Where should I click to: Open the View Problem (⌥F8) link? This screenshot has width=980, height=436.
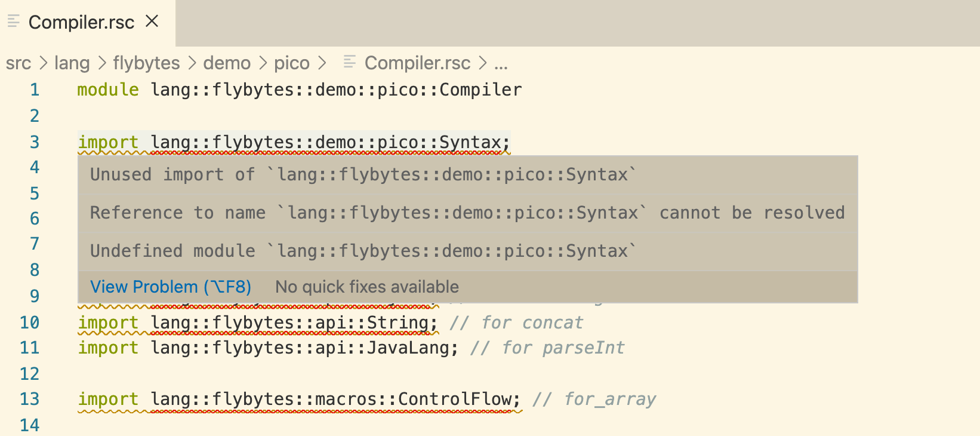[x=170, y=287]
